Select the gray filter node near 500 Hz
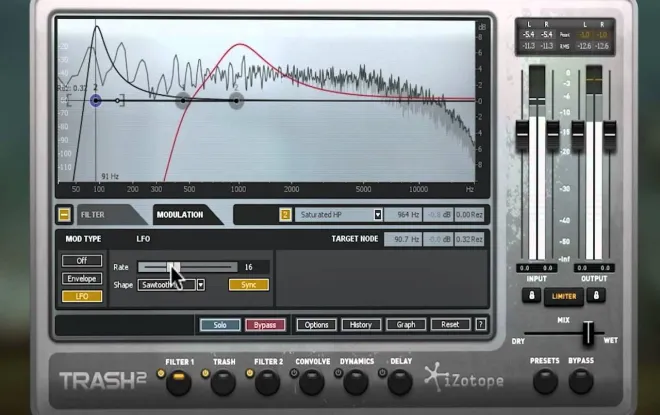Image resolution: width=660 pixels, height=415 pixels. [183, 101]
